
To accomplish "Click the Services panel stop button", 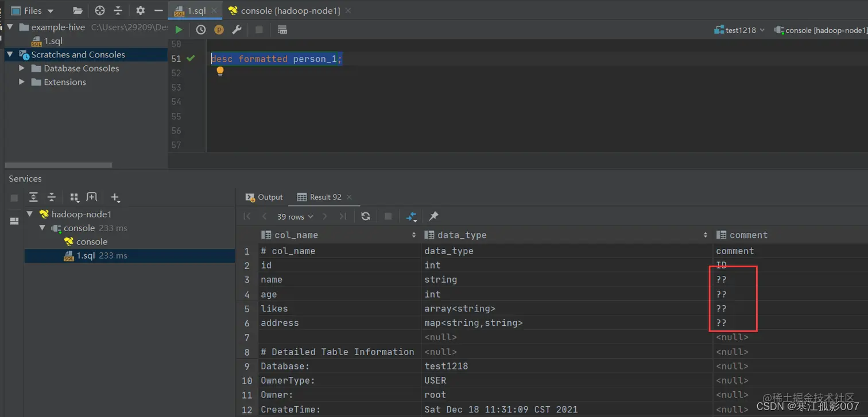I will point(14,198).
